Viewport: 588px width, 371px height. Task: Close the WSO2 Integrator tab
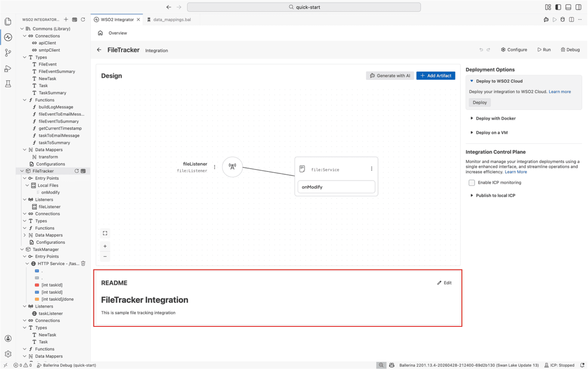(138, 19)
